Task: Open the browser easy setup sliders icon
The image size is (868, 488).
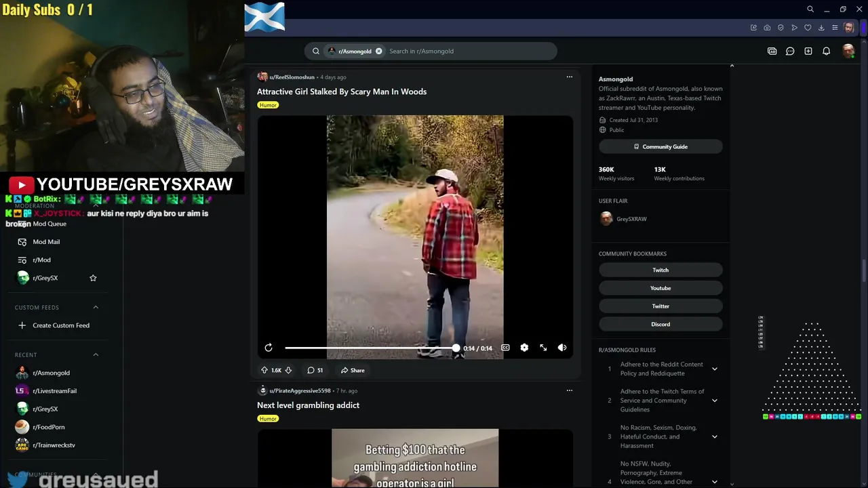Action: (835, 28)
